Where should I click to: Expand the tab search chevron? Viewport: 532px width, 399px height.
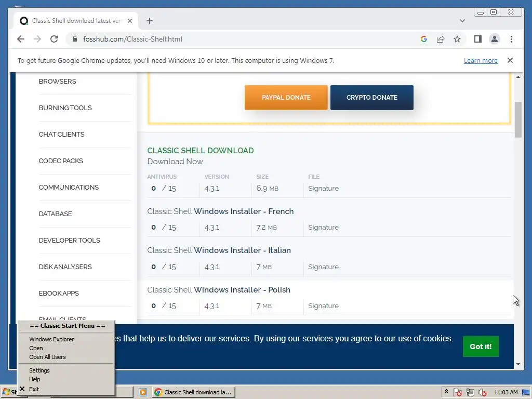[462, 21]
